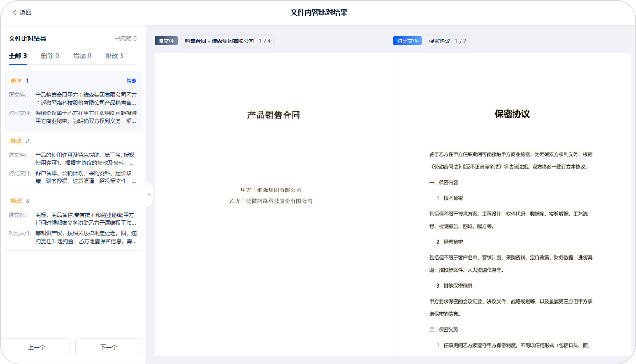Click the back arrow icon
The image size is (636, 364).
point(15,12)
